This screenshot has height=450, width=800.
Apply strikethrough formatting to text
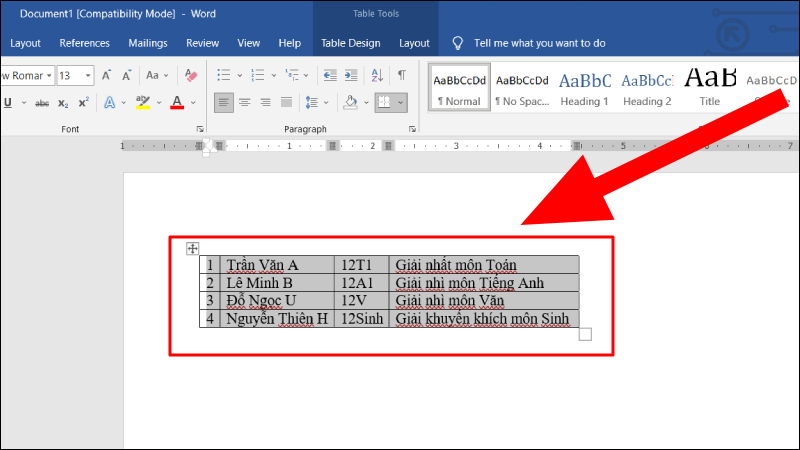click(x=42, y=102)
